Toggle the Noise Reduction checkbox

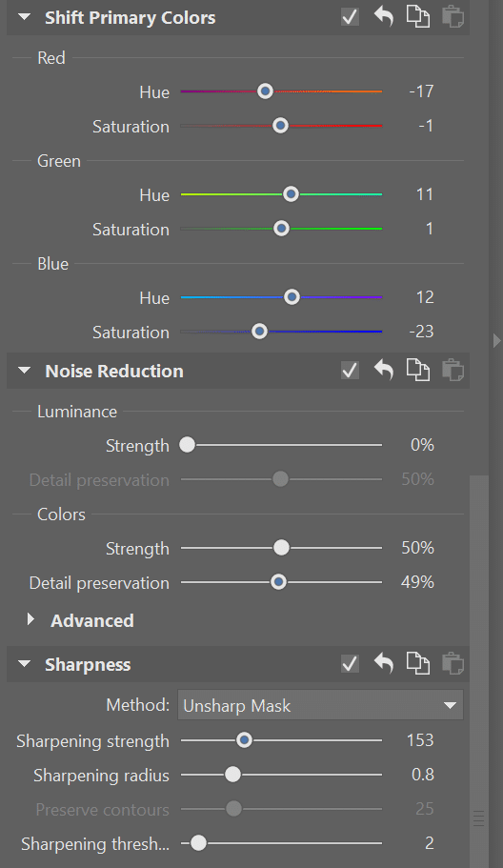(350, 371)
